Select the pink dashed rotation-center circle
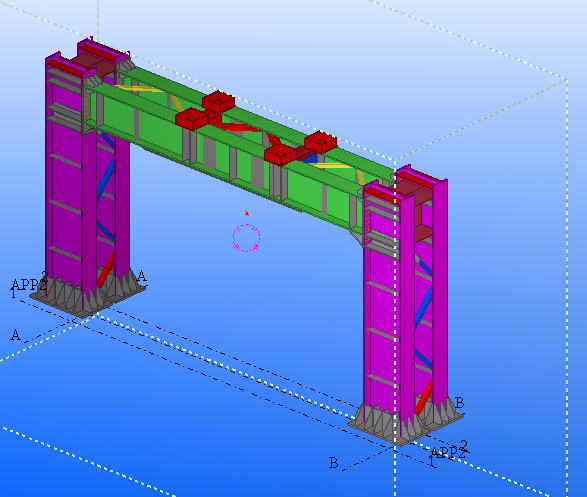Image resolution: width=587 pixels, height=497 pixels. (x=246, y=237)
